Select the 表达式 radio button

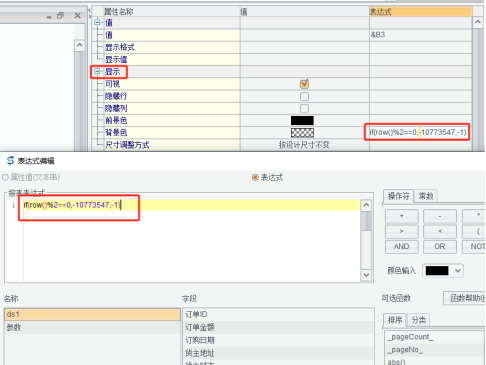coord(255,177)
